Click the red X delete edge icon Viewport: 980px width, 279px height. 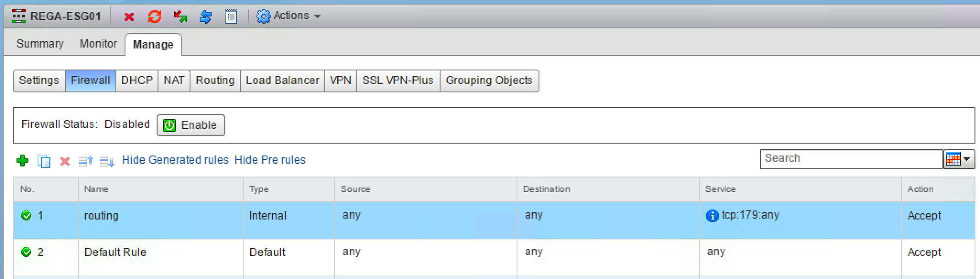(129, 17)
